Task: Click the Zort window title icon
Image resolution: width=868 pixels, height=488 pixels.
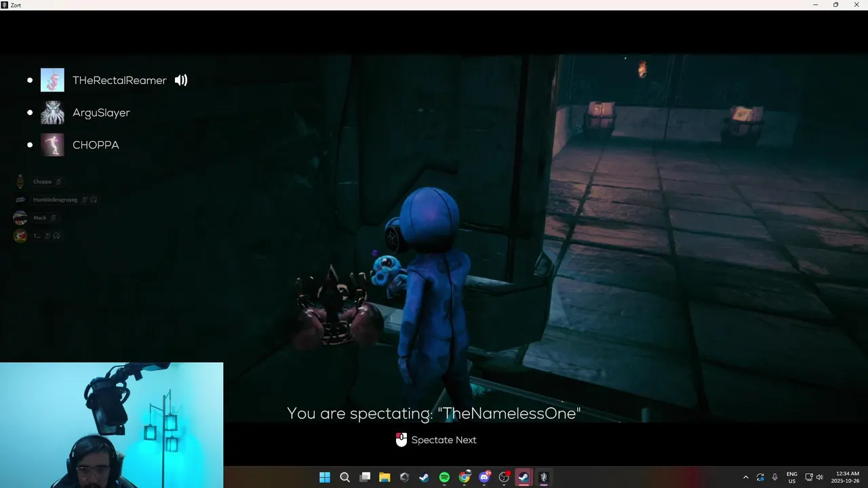Action: point(5,5)
